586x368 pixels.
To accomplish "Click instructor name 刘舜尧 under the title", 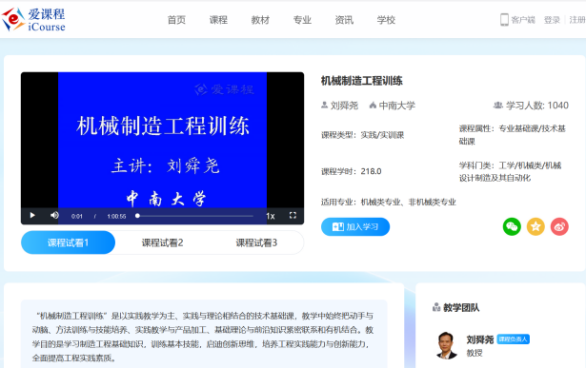I will 344,106.
